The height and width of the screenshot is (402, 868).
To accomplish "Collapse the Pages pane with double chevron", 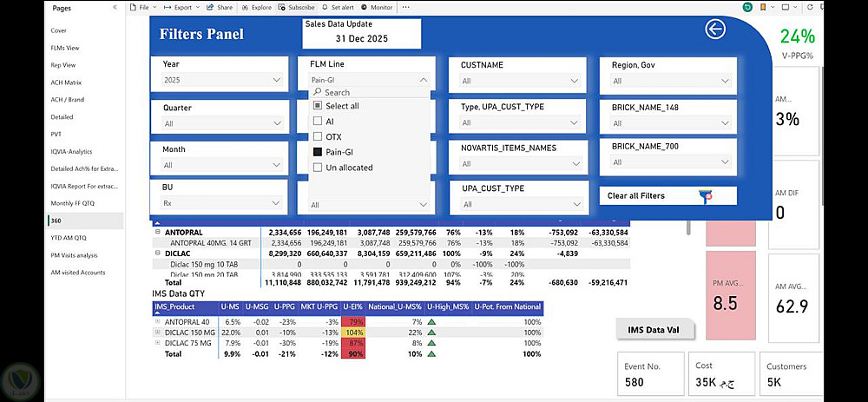I will coord(115,8).
